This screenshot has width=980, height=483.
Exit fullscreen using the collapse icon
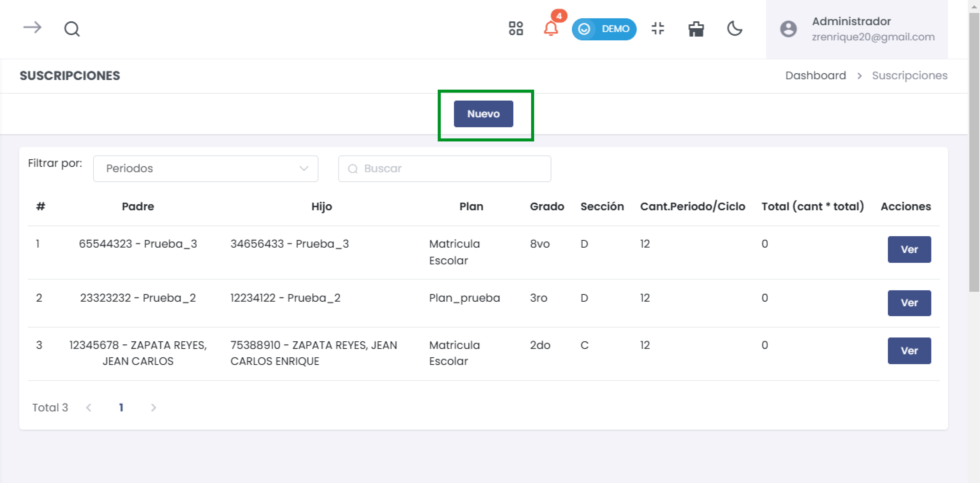point(658,28)
